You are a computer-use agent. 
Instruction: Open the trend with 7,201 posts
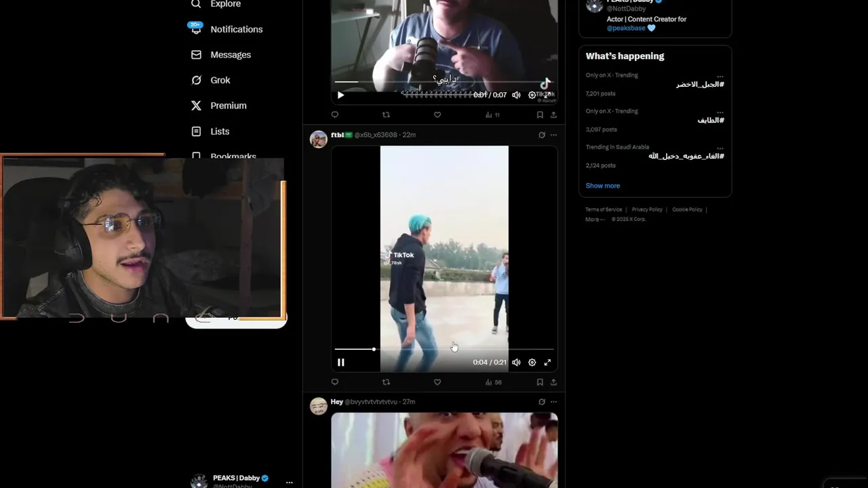point(654,84)
